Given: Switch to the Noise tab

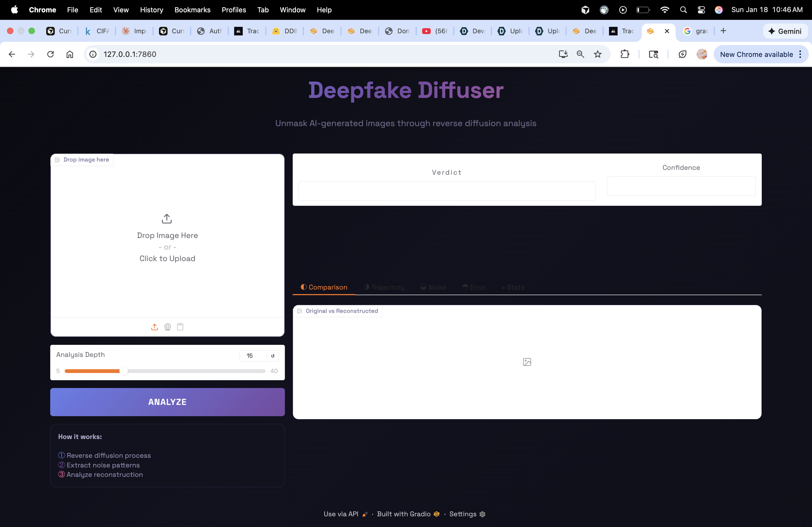Looking at the screenshot, I should click(x=433, y=287).
